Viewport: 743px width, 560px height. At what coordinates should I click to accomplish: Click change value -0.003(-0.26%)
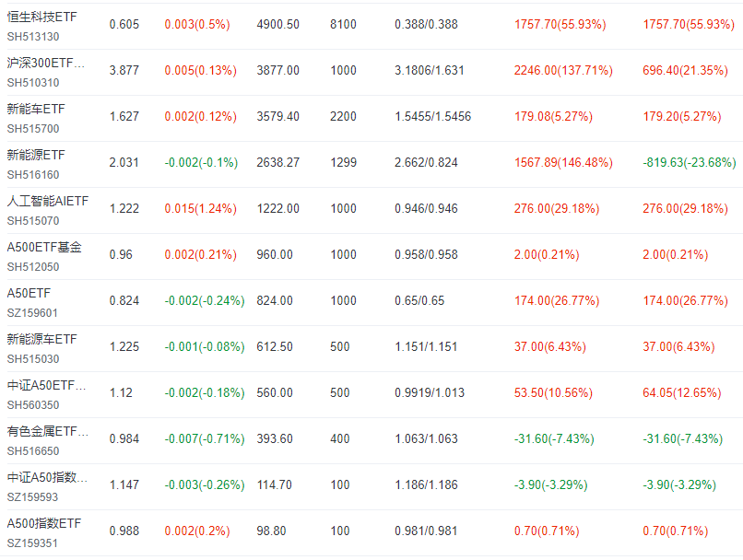[x=205, y=484]
